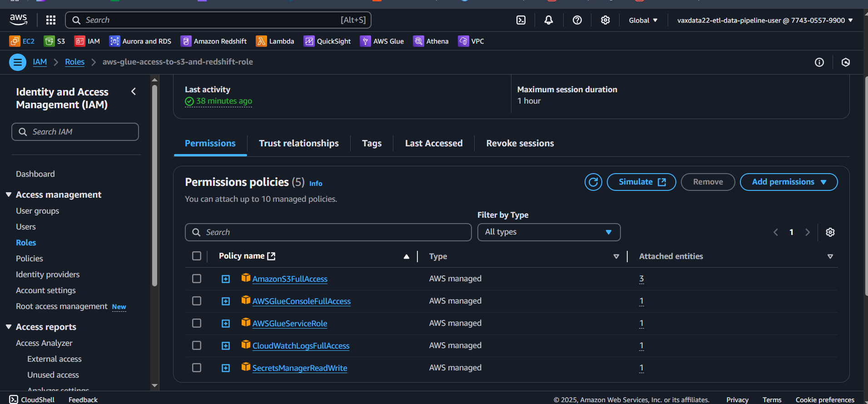Open VPC shortcut
Image resolution: width=868 pixels, height=404 pixels.
[x=471, y=41]
